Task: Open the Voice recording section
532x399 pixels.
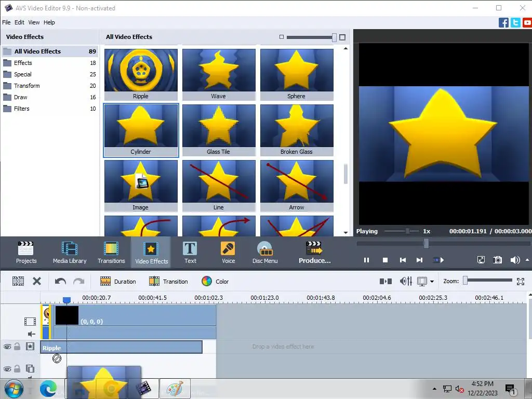Action: (x=228, y=252)
